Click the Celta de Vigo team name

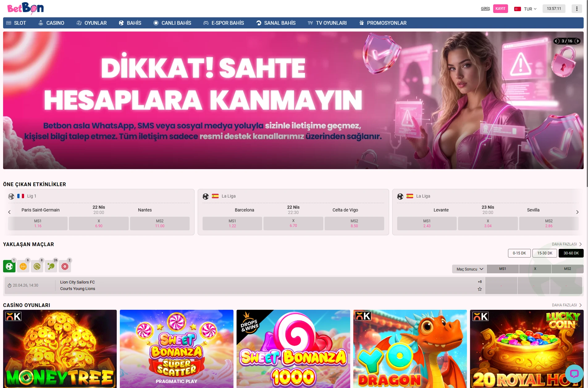345,210
